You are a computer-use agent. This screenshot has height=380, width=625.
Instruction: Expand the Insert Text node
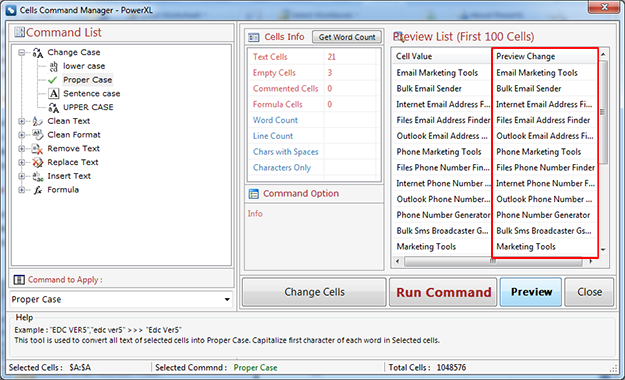click(22, 176)
